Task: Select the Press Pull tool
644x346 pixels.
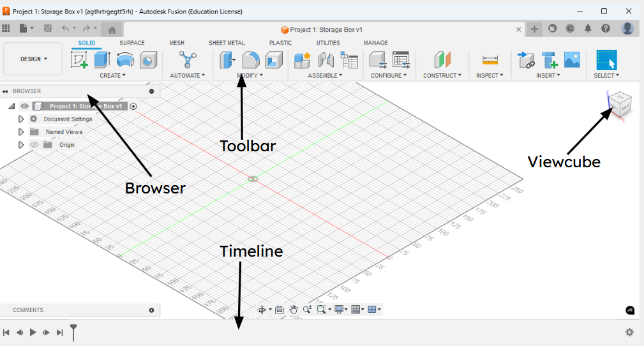Action: pyautogui.click(x=227, y=60)
